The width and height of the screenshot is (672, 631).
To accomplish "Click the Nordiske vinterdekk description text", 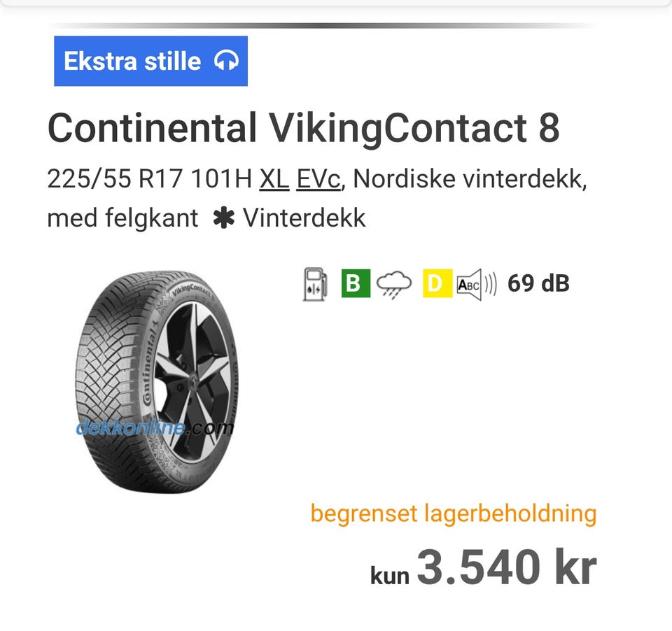I will coord(469,180).
